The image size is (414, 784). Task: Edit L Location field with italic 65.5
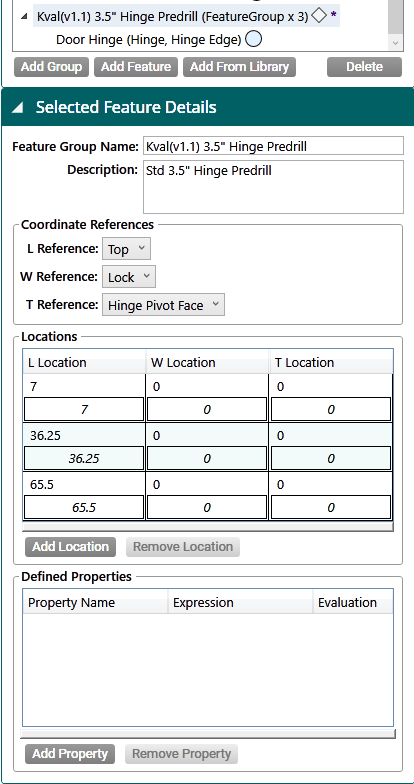click(x=84, y=508)
